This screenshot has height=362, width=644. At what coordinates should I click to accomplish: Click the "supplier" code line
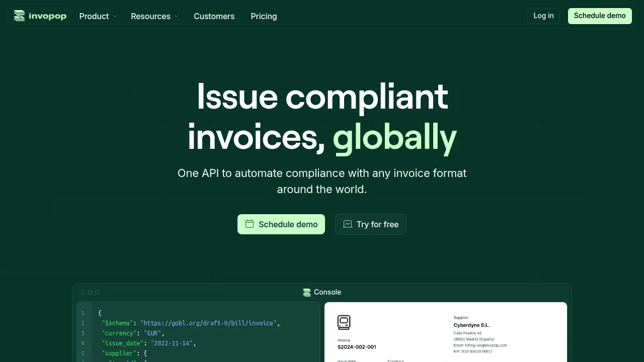124,353
